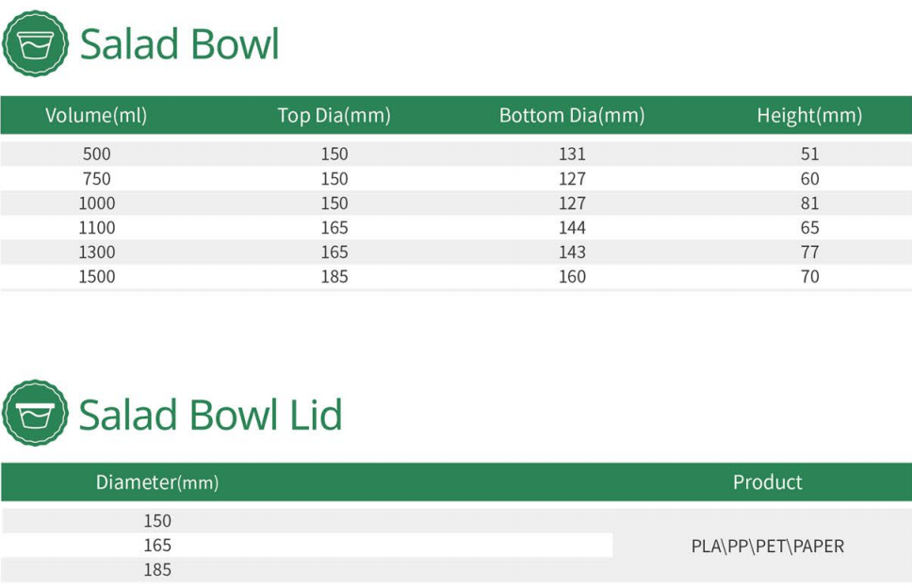Click the Height(mm) column header
This screenshot has width=912, height=588.
click(809, 116)
